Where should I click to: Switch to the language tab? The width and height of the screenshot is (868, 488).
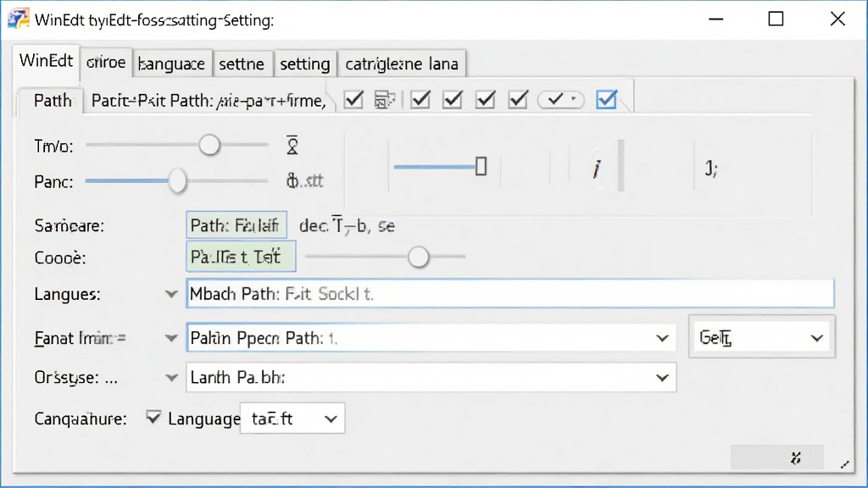172,64
